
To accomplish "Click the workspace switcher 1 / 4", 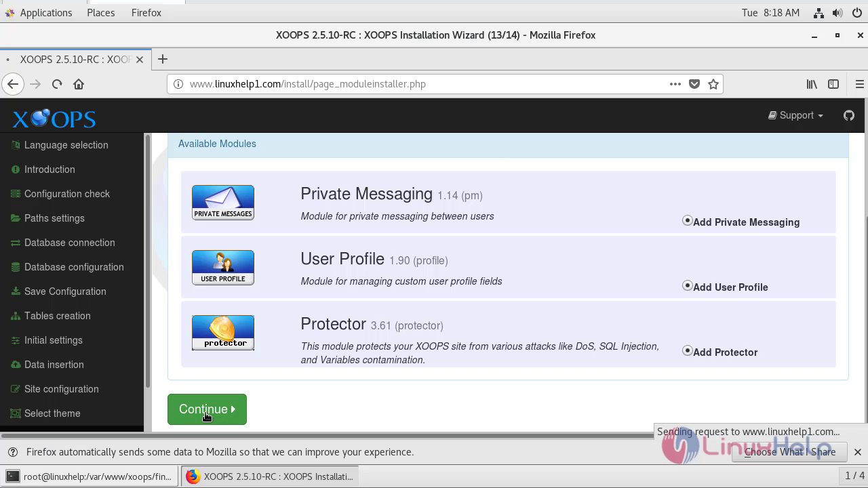I will click(x=854, y=476).
